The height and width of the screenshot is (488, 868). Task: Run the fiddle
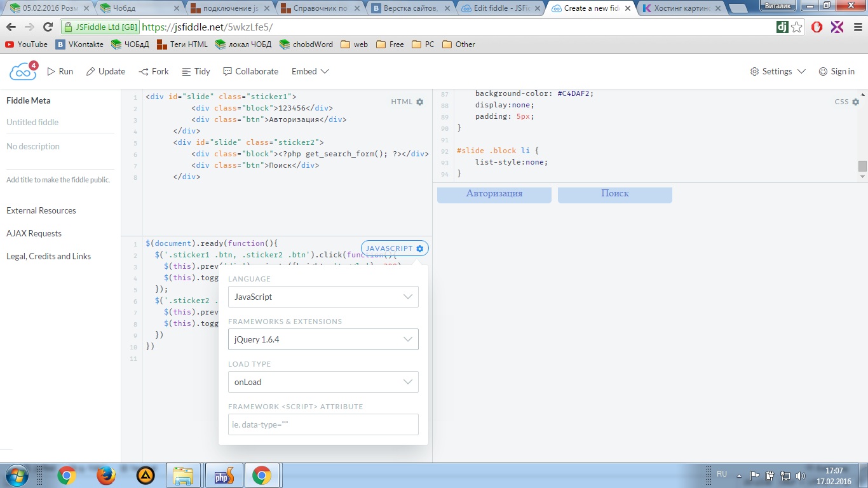pos(60,72)
